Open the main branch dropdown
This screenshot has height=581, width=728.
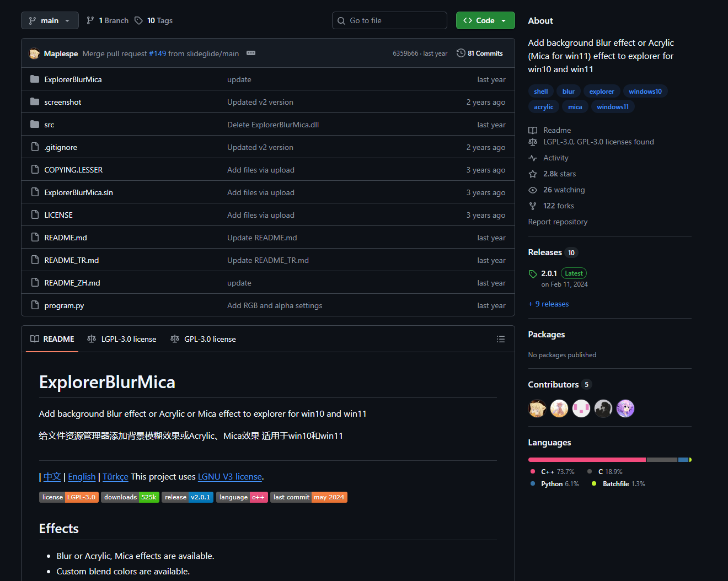pyautogui.click(x=50, y=20)
